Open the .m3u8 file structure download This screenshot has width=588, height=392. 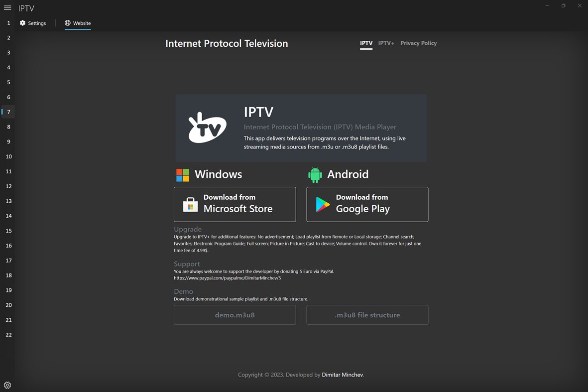click(367, 314)
